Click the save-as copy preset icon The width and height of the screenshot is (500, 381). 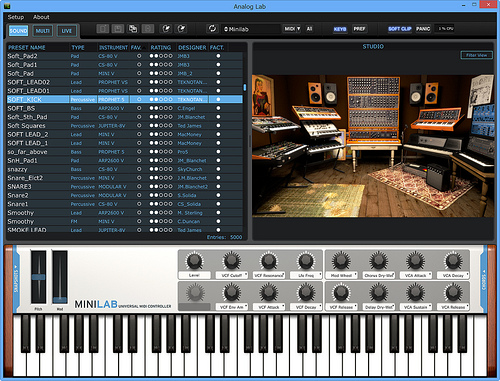tap(133, 29)
